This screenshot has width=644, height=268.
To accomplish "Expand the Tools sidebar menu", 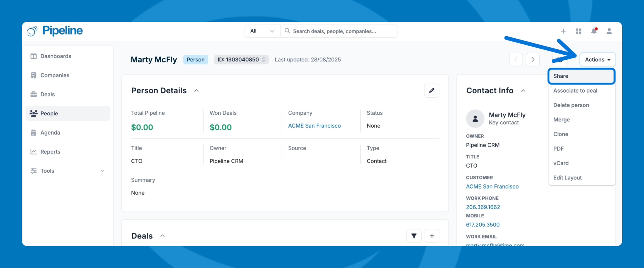I will point(68,171).
